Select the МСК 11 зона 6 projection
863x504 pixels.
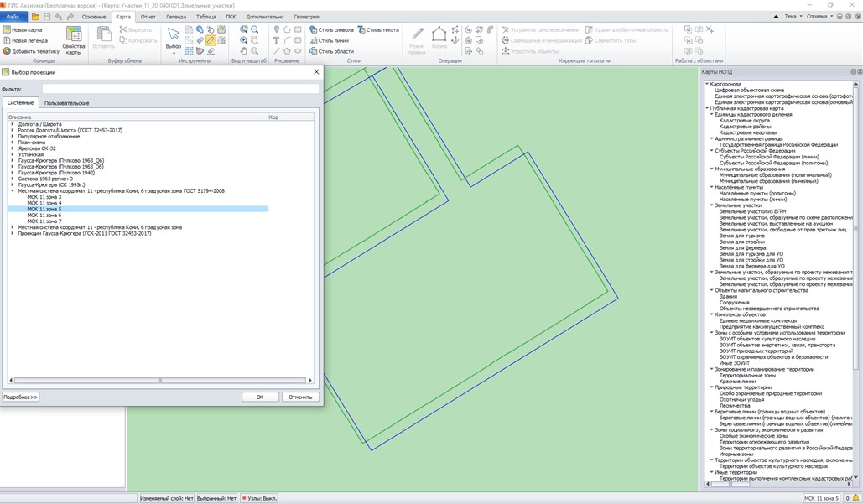pos(44,216)
